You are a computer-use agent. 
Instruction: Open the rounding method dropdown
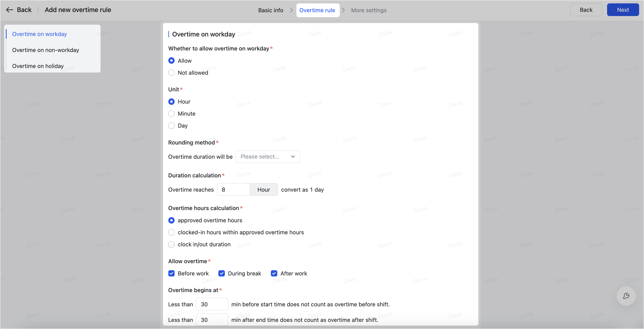click(x=268, y=156)
